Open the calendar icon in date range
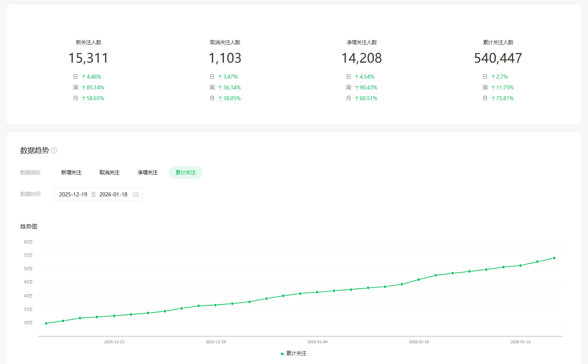 [x=136, y=194]
